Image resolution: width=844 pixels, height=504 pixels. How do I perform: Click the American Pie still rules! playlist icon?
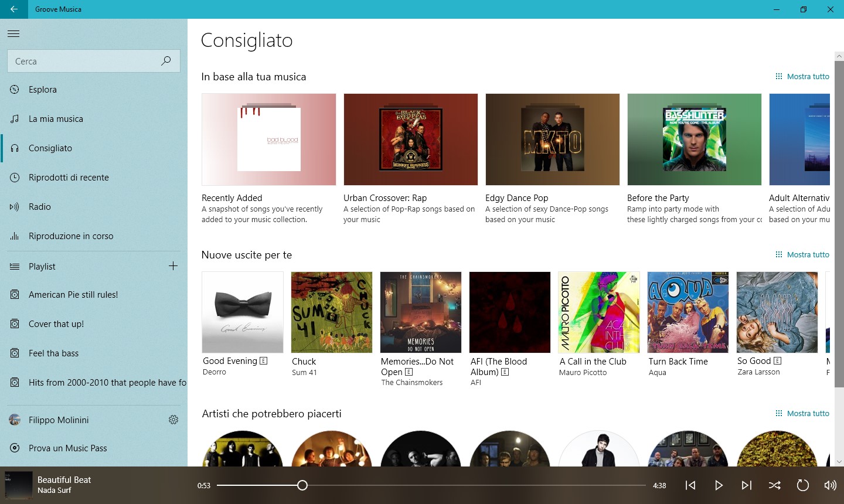[x=15, y=295]
